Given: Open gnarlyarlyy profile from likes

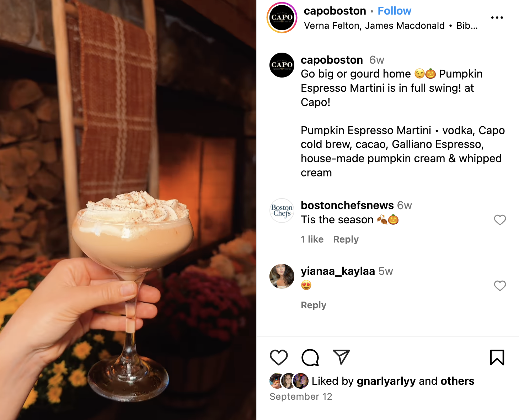Looking at the screenshot, I should (386, 381).
